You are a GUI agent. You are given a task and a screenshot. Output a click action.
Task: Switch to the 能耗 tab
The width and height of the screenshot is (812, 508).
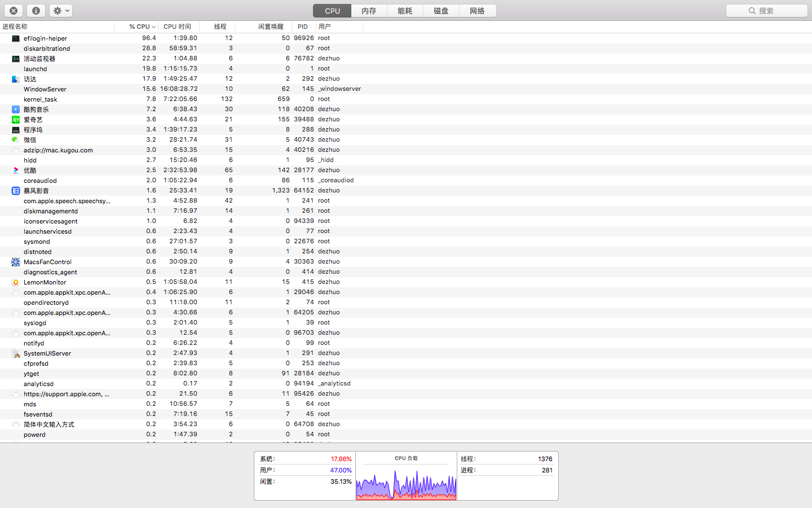(405, 11)
